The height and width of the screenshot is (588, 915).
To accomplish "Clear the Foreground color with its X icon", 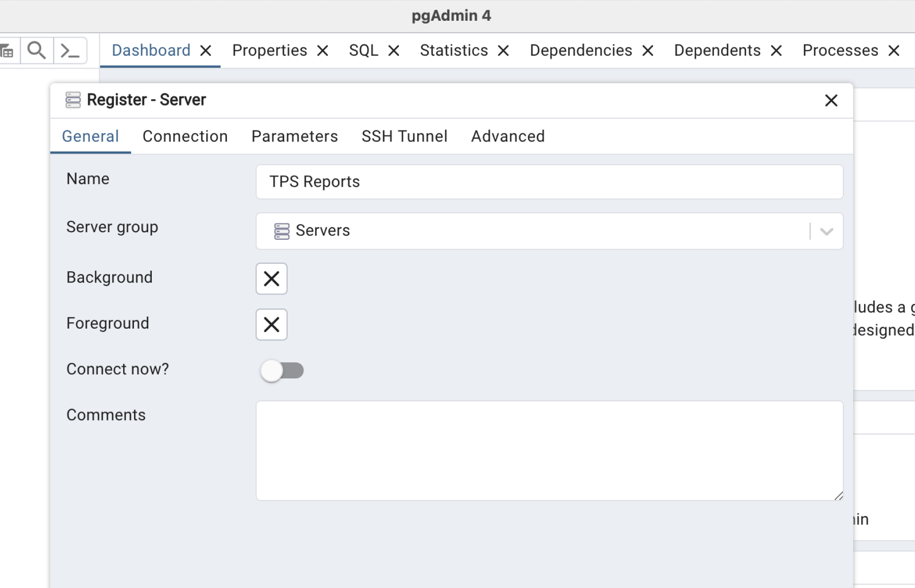I will 271,325.
